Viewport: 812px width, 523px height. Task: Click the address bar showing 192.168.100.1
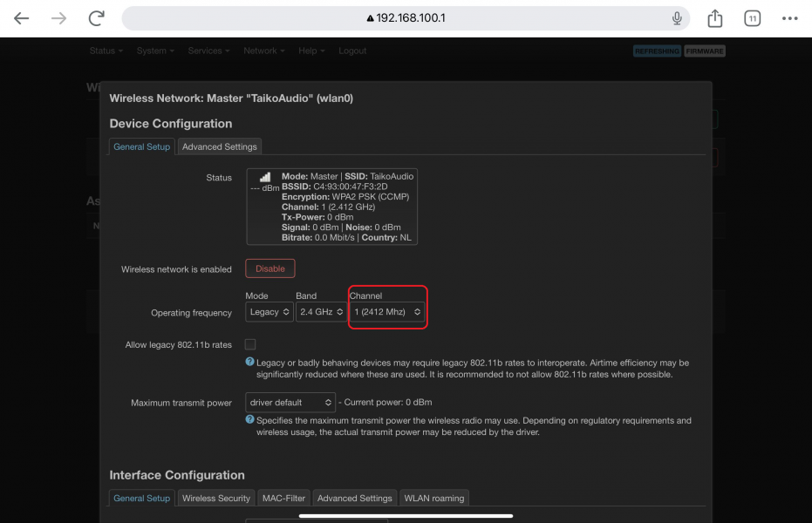point(406,17)
